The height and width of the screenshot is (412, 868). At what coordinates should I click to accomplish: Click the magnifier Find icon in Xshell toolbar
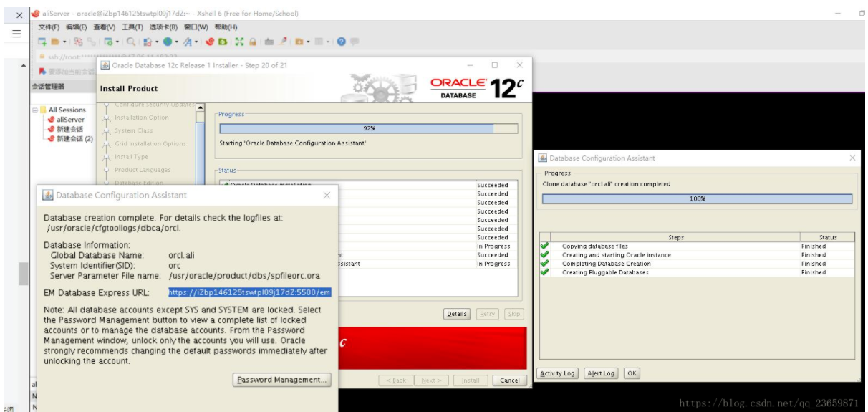coord(131,42)
